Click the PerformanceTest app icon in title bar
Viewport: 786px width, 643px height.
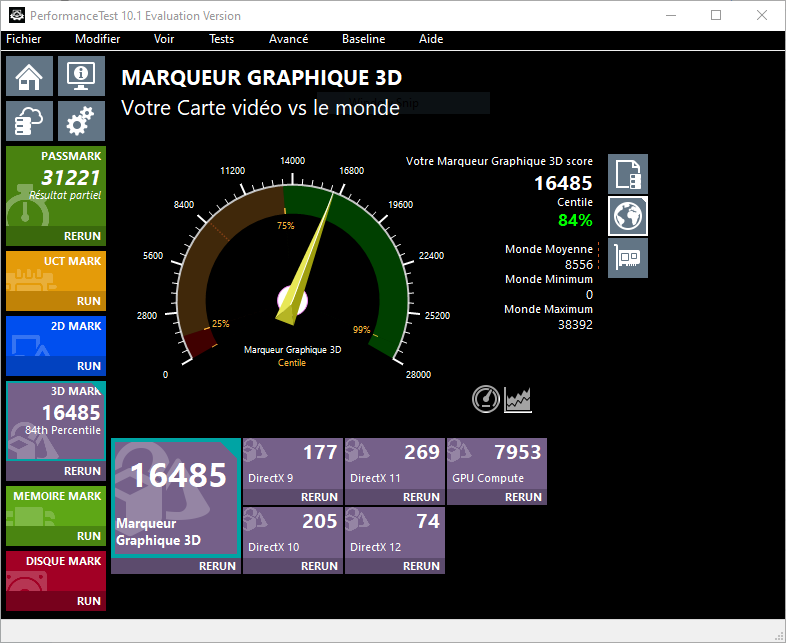coord(17,16)
